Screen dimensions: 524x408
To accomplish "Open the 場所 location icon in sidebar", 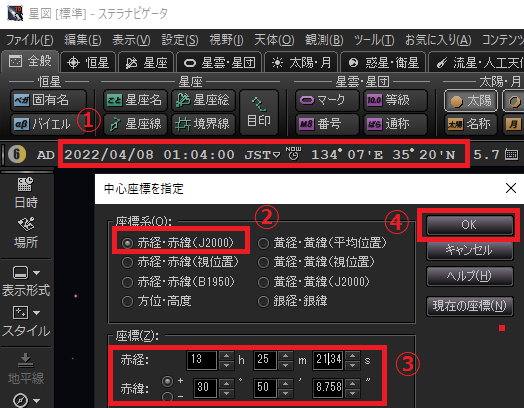I will 26,233.
